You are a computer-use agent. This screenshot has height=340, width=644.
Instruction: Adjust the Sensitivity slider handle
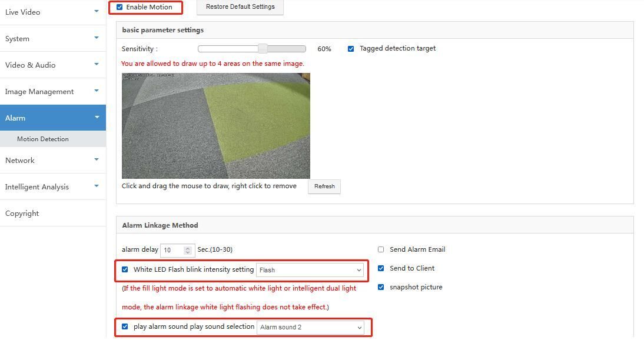point(263,49)
